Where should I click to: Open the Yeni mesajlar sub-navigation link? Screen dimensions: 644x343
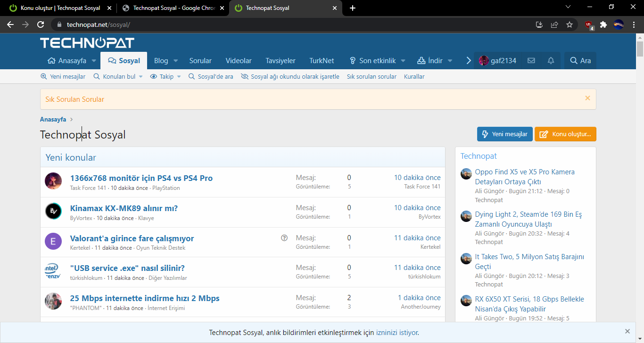[x=63, y=76]
